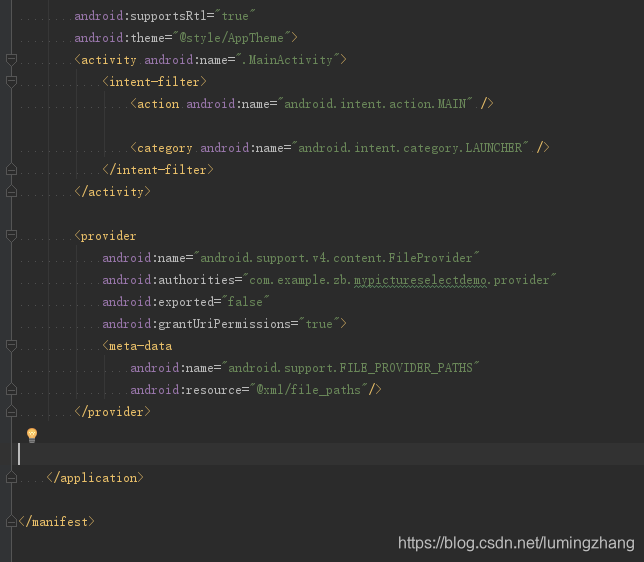Collapse the activity tag fold marker
This screenshot has width=644, height=562.
click(12, 60)
